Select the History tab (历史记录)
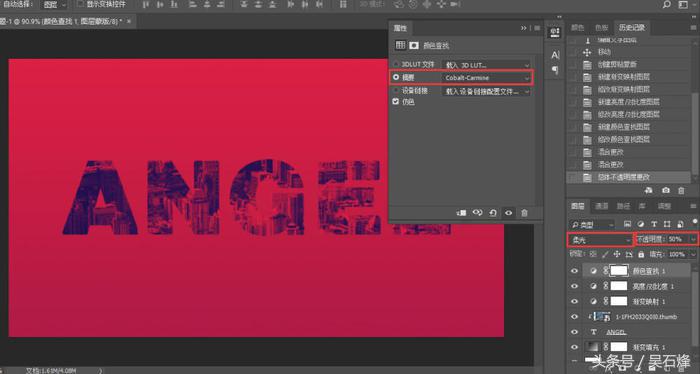Image resolution: width=700 pixels, height=374 pixels. (632, 28)
